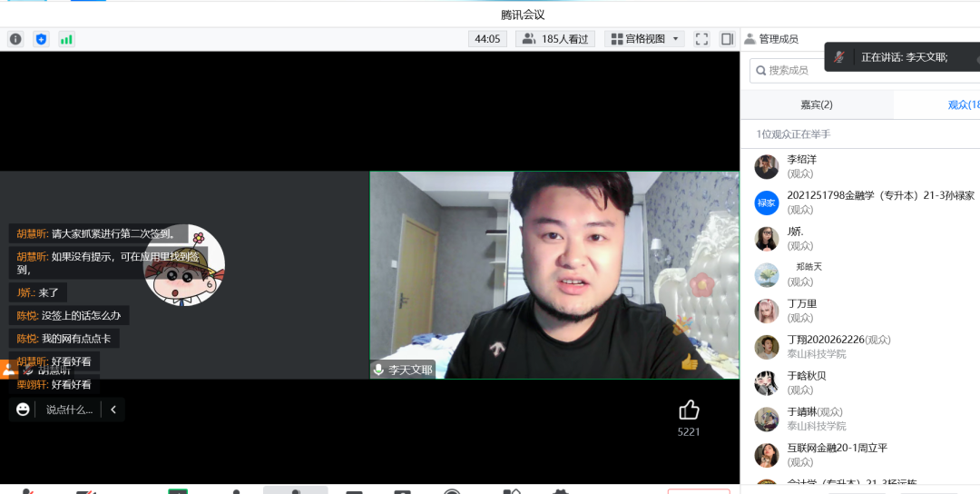Open the 宫格视图 view dropdown
The width and height of the screenshot is (980, 494).
pos(644,39)
